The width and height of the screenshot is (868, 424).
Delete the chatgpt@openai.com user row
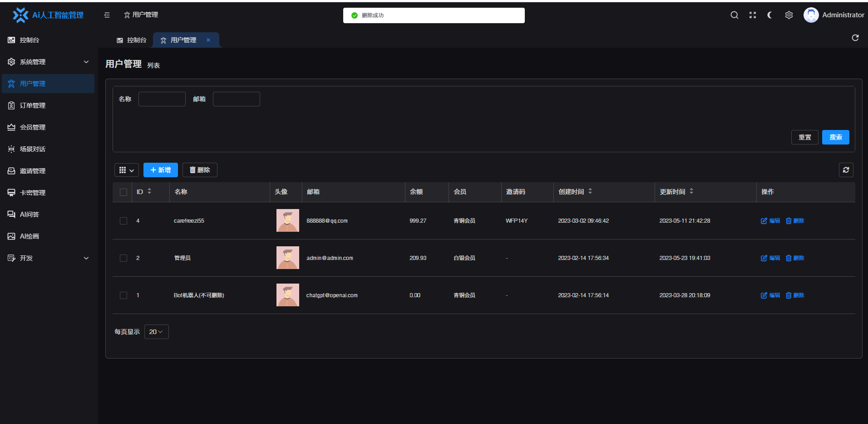pos(795,295)
